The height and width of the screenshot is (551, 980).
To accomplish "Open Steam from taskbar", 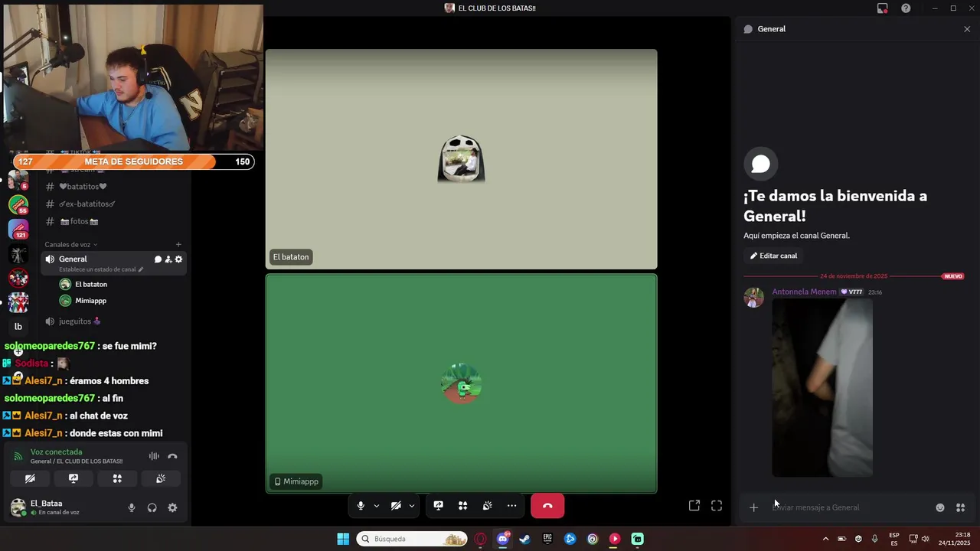I will point(524,539).
